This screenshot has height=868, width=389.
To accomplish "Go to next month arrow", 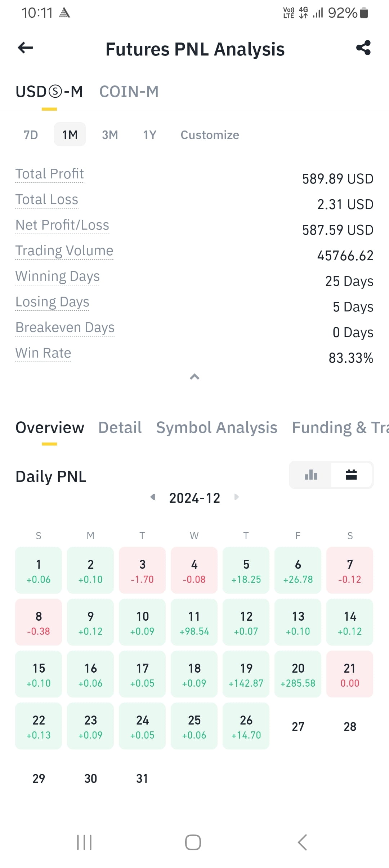I will pos(237,497).
